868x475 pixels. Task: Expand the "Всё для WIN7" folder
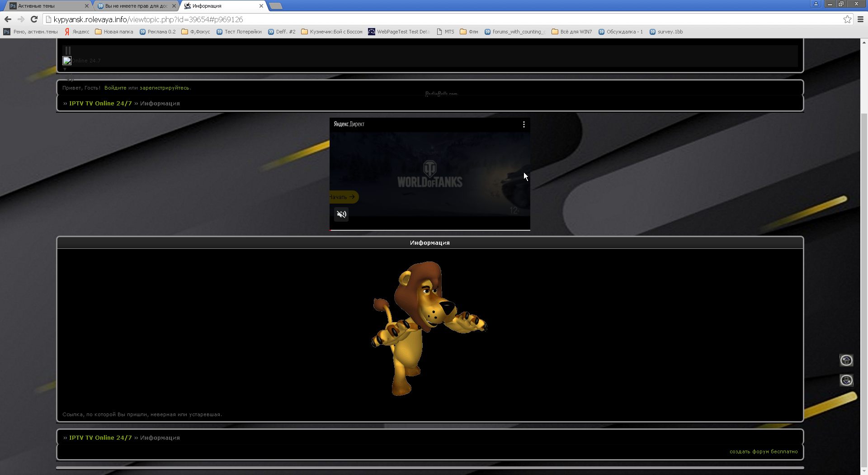click(x=572, y=32)
